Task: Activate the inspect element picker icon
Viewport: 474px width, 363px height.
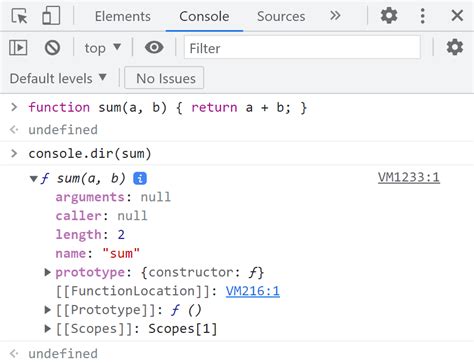Action: tap(19, 16)
